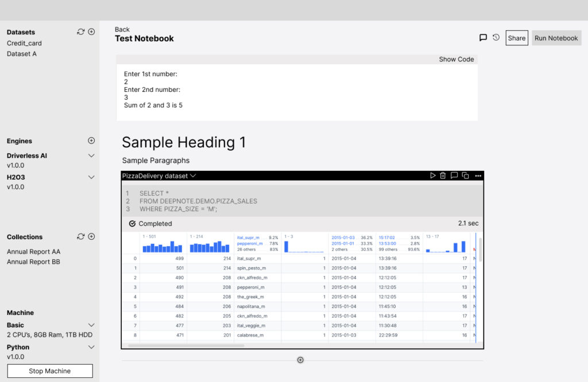Duplicate the PizzaDelivery cell
Viewport: 588px width, 382px height.
coord(466,176)
